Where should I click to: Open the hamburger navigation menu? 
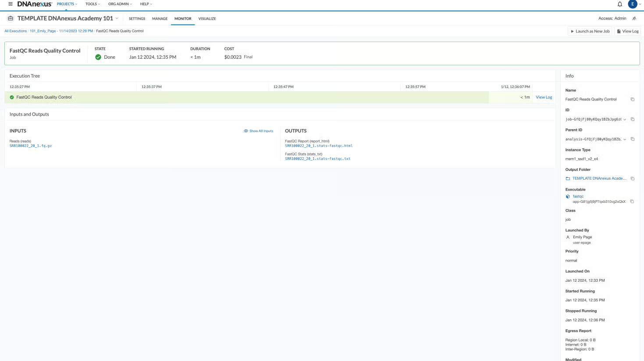tap(11, 4)
